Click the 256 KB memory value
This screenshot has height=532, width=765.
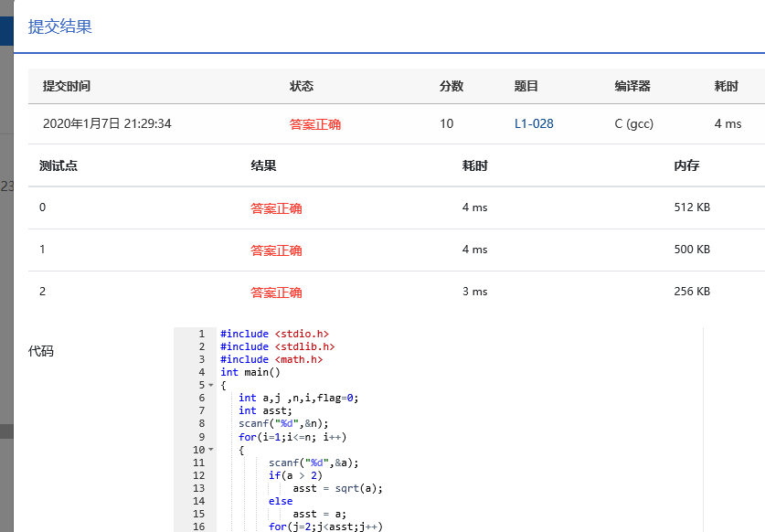coord(692,292)
